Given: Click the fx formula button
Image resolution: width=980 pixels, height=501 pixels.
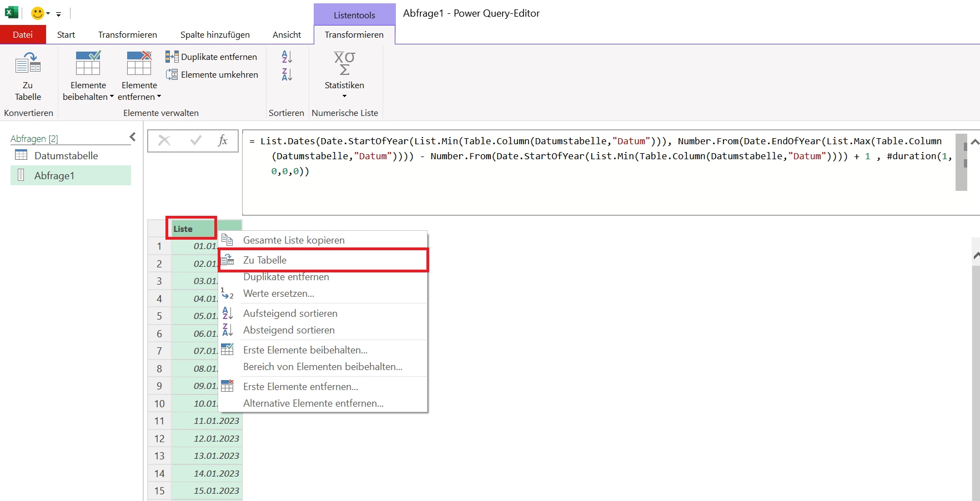Looking at the screenshot, I should (x=223, y=140).
